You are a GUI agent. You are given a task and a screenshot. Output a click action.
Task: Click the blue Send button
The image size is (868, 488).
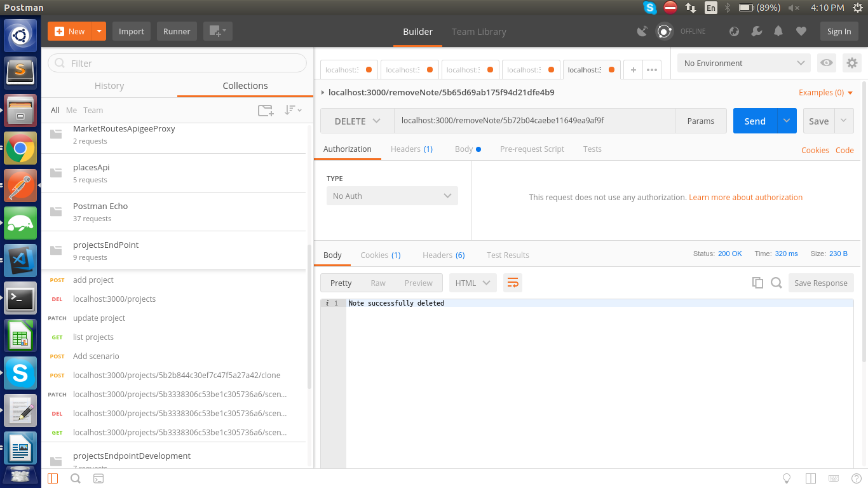coord(755,121)
